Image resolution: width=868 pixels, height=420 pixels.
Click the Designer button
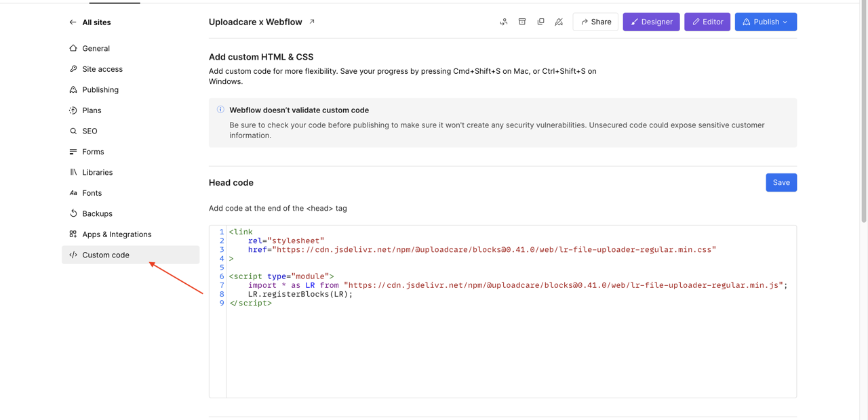[x=651, y=22]
